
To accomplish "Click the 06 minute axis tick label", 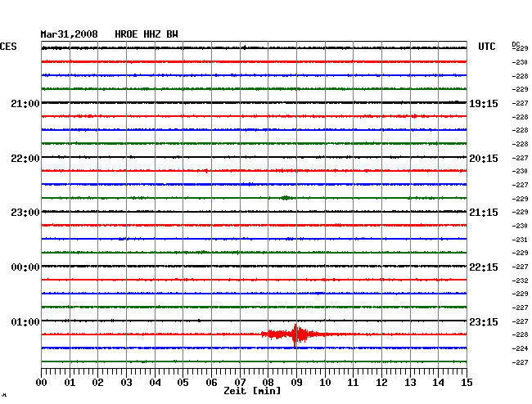I will [211, 382].
